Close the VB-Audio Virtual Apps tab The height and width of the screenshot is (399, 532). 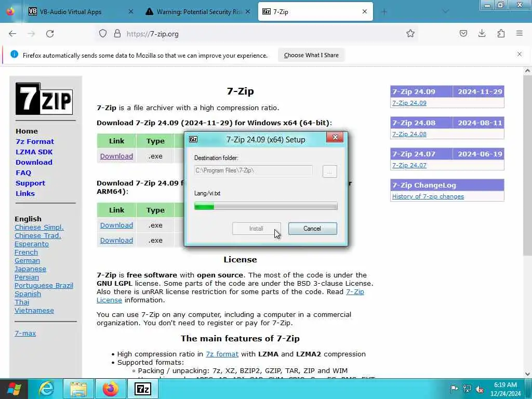click(x=130, y=11)
